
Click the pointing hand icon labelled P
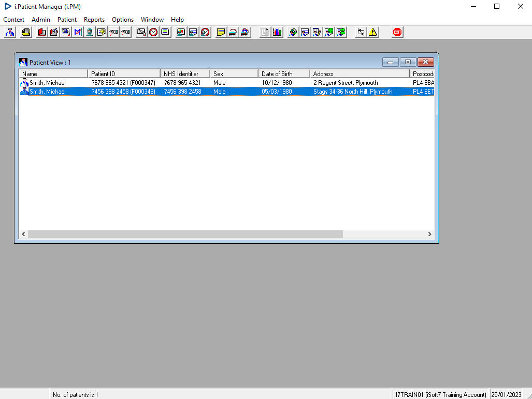(125, 32)
